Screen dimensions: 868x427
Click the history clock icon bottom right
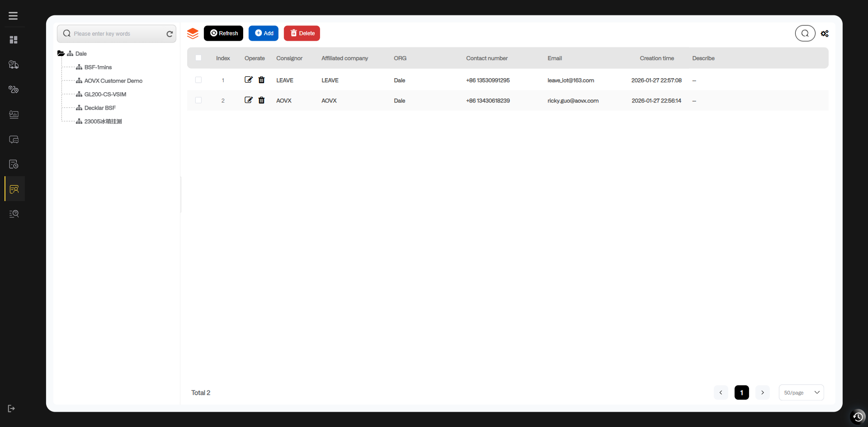click(x=858, y=417)
